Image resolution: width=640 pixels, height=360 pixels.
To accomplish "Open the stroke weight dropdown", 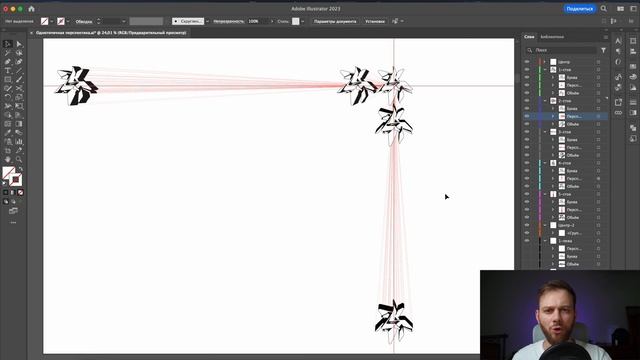I will pos(124,21).
